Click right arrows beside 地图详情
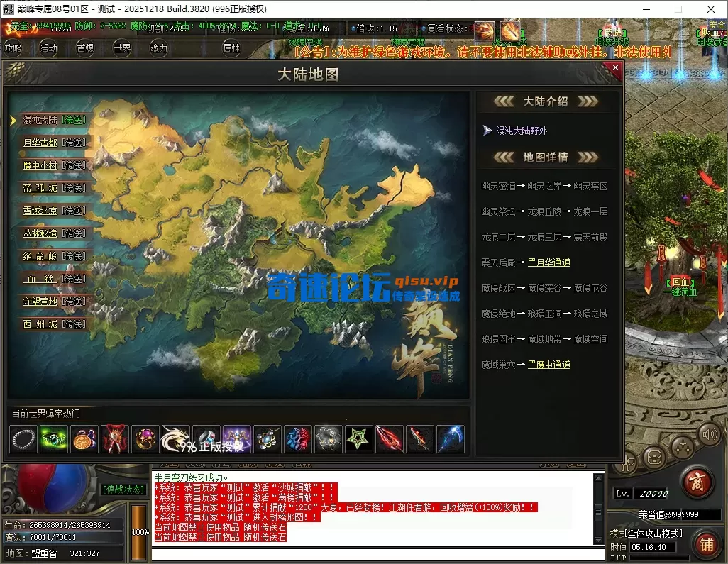The width and height of the screenshot is (728, 564). point(588,157)
